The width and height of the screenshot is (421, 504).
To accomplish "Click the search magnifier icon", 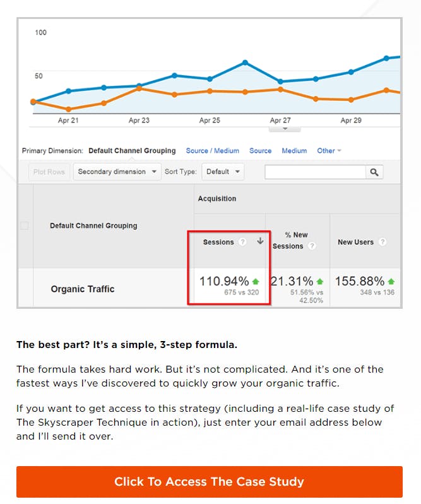I will (x=374, y=172).
